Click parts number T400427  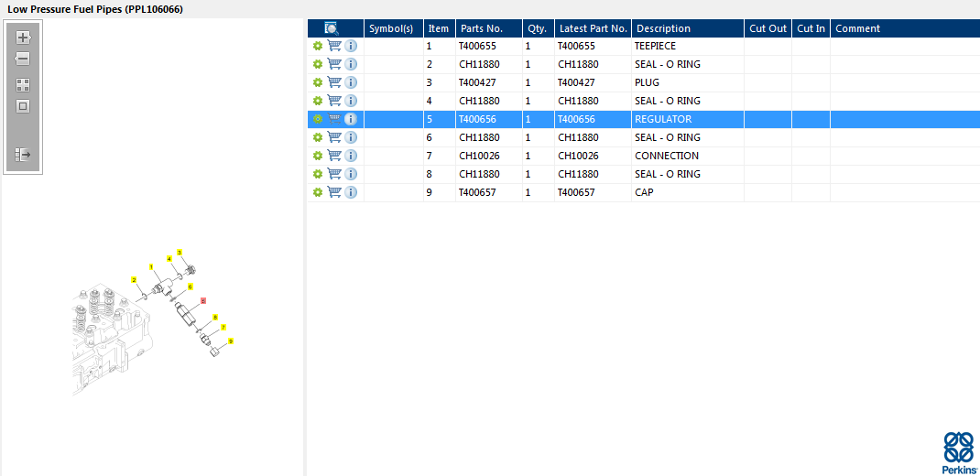coord(477,82)
